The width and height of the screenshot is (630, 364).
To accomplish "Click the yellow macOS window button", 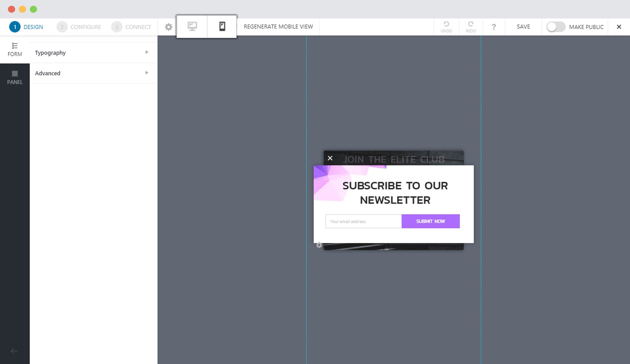I will click(x=22, y=9).
